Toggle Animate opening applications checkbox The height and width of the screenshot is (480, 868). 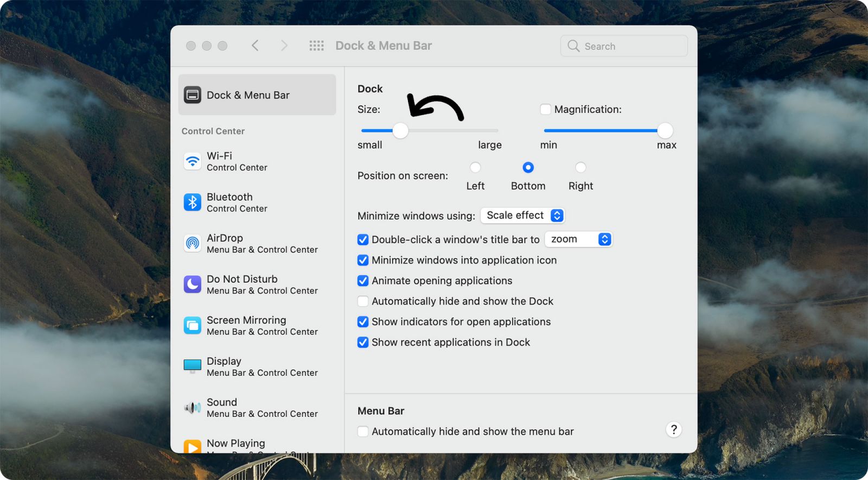coord(363,281)
